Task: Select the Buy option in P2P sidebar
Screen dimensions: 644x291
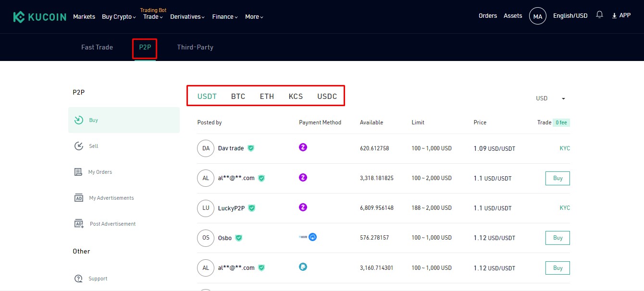Action: [x=93, y=120]
